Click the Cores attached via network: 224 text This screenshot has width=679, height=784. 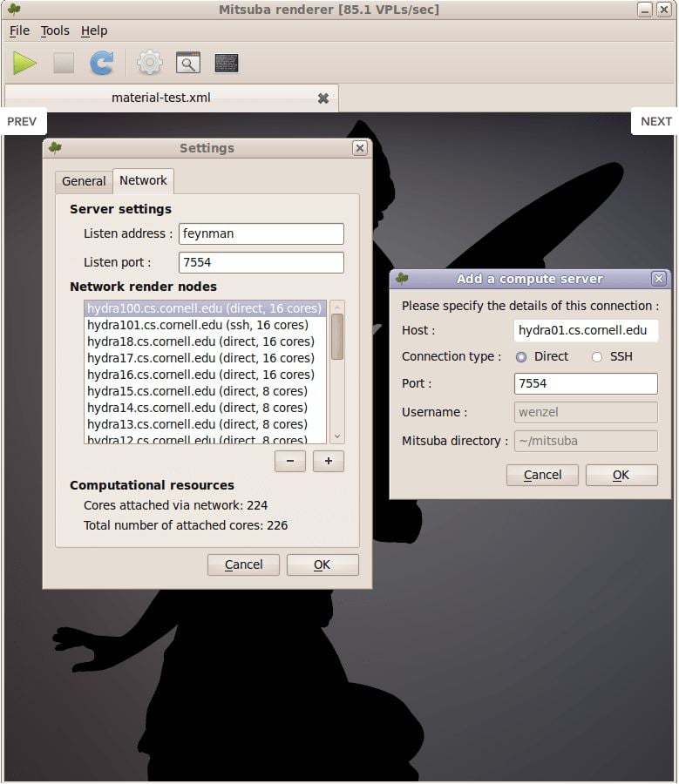[175, 505]
